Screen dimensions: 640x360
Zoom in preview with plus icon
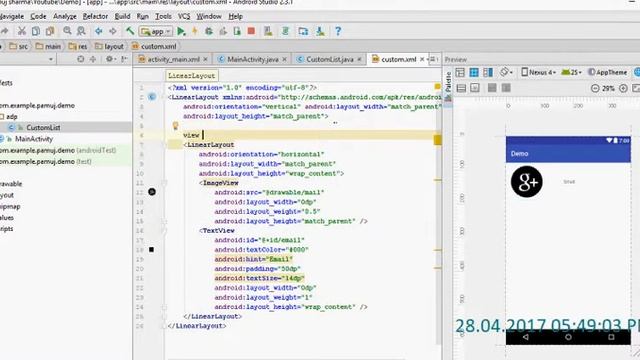[x=623, y=88]
